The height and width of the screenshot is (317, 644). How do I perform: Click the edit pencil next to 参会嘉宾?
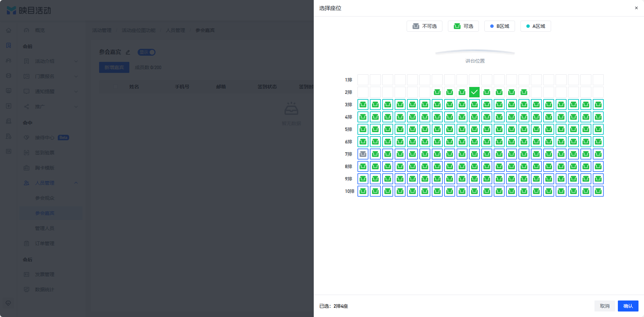[128, 52]
